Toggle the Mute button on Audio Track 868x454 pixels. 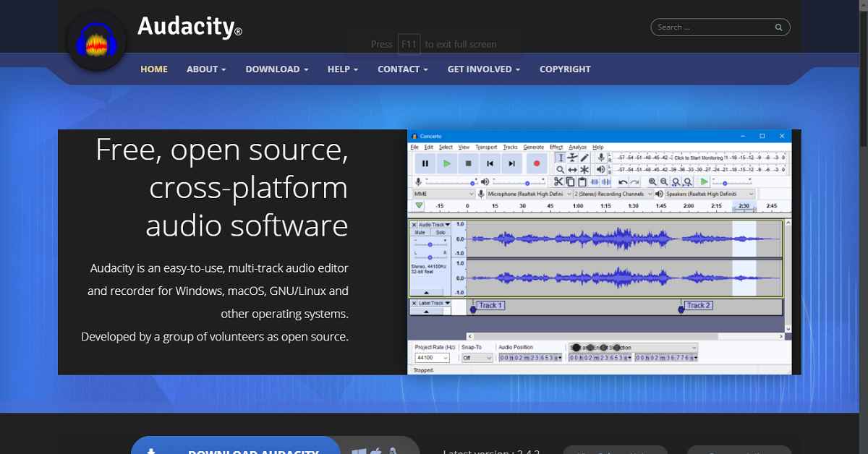click(420, 233)
